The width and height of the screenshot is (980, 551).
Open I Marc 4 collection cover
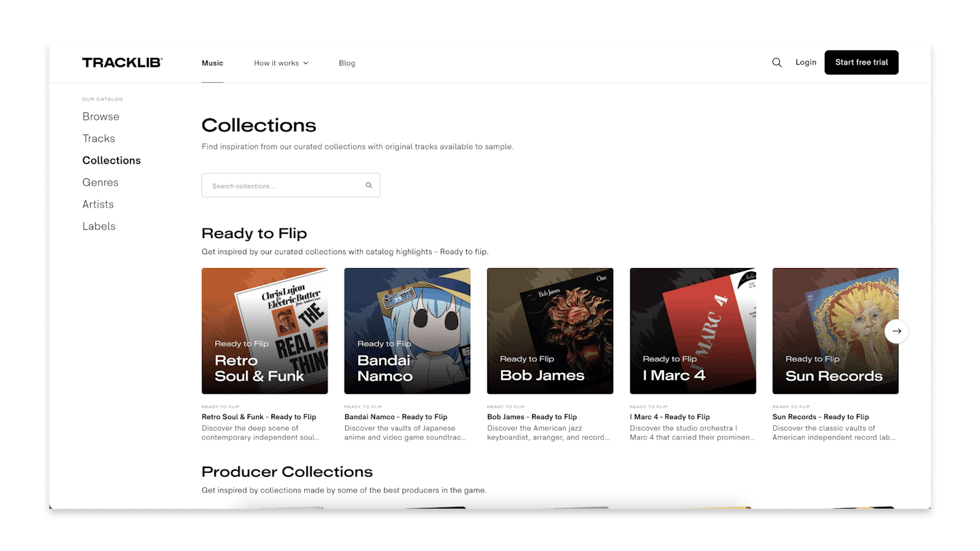point(693,331)
